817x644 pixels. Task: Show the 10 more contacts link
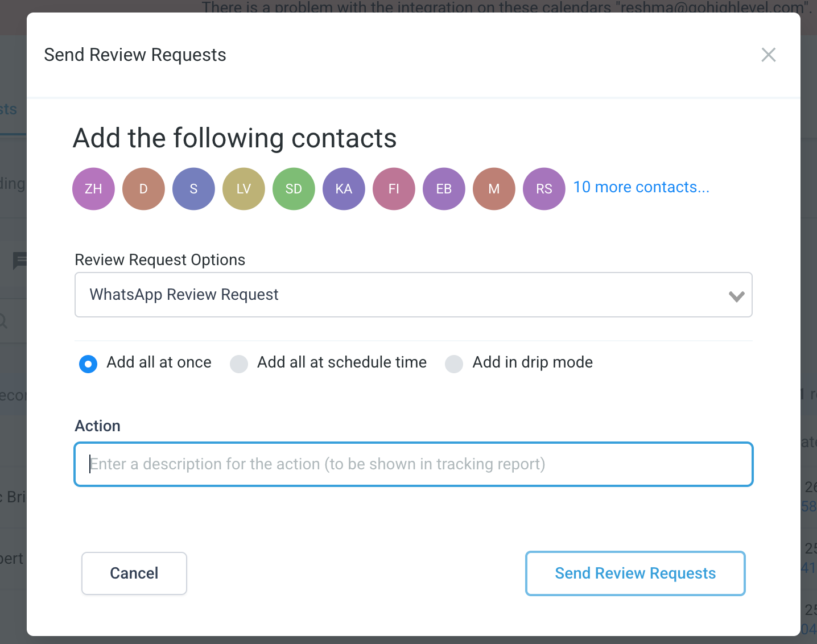pyautogui.click(x=641, y=187)
